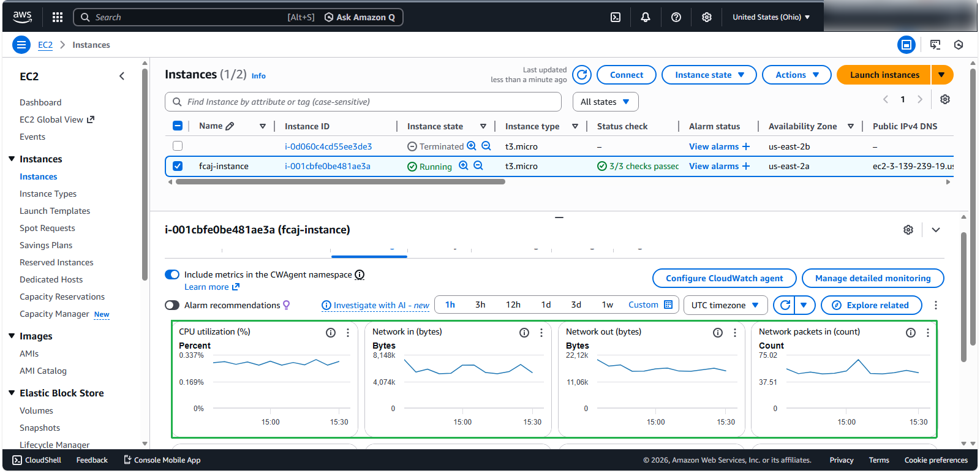Focus the Find Instance filter field
Image resolution: width=980 pixels, height=473 pixels.
coord(363,102)
